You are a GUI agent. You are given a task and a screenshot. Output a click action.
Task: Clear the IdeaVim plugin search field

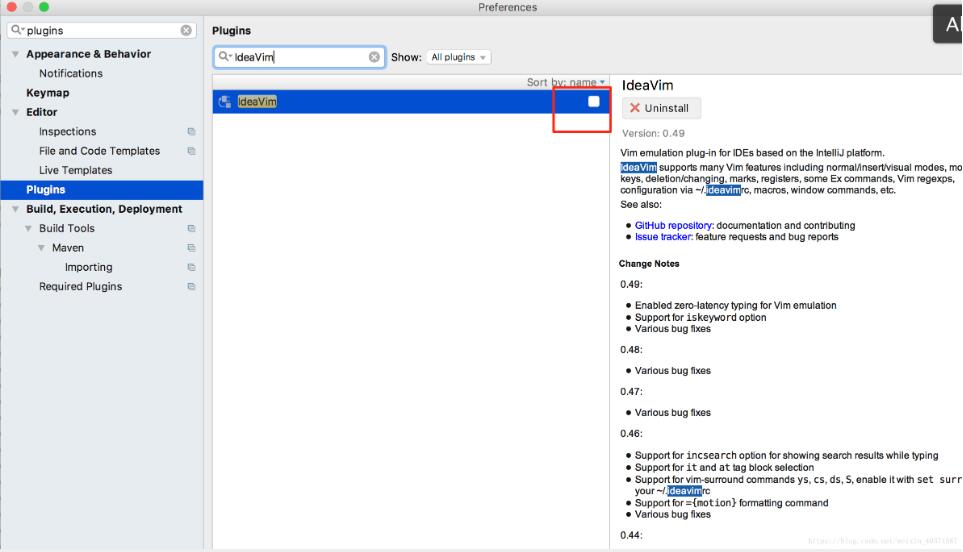coord(374,57)
